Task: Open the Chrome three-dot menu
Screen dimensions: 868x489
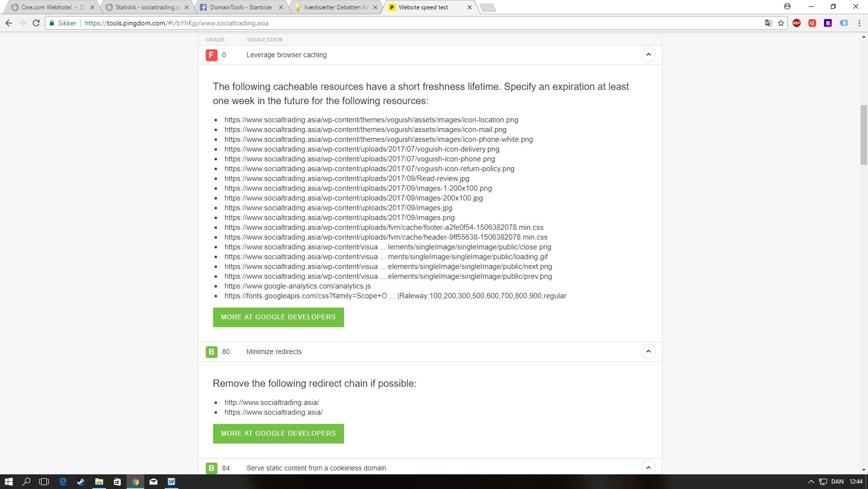Action: 859,23
